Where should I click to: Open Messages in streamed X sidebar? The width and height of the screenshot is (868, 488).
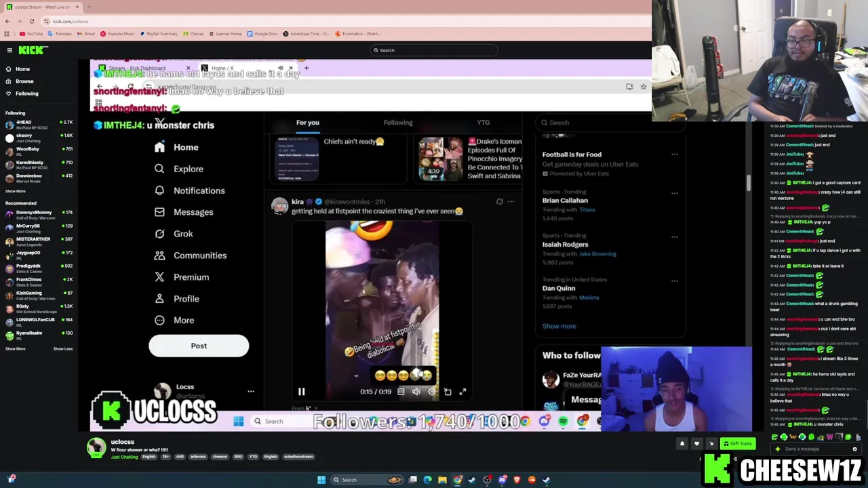184,212
